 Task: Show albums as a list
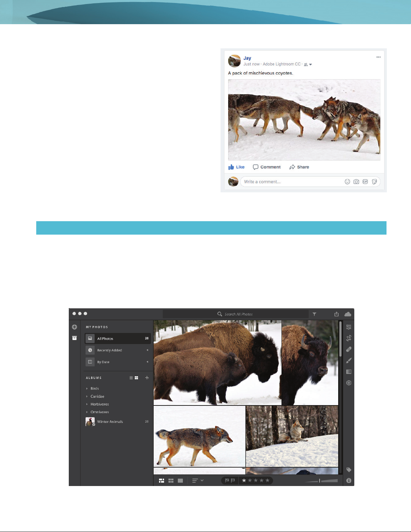pos(131,378)
